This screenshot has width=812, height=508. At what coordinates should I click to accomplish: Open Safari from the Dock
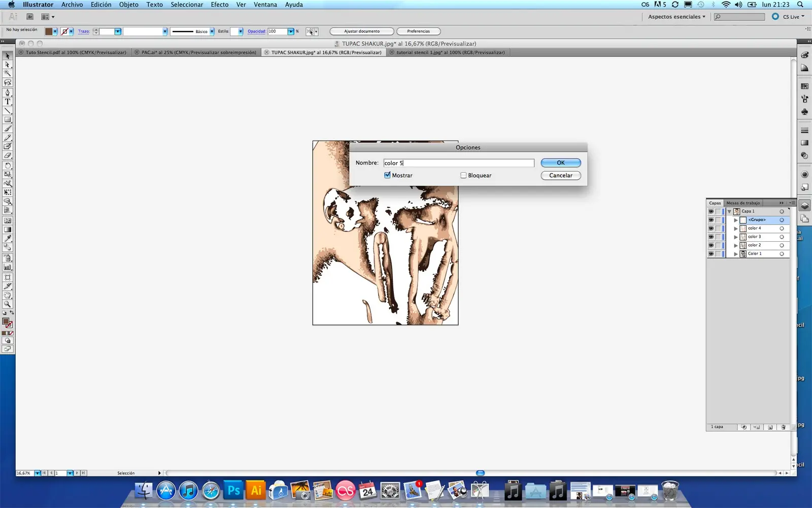coord(211,490)
